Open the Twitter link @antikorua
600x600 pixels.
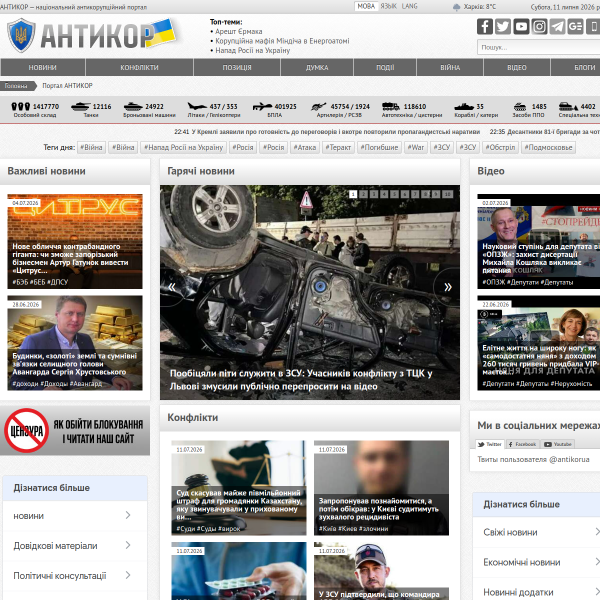(533, 460)
